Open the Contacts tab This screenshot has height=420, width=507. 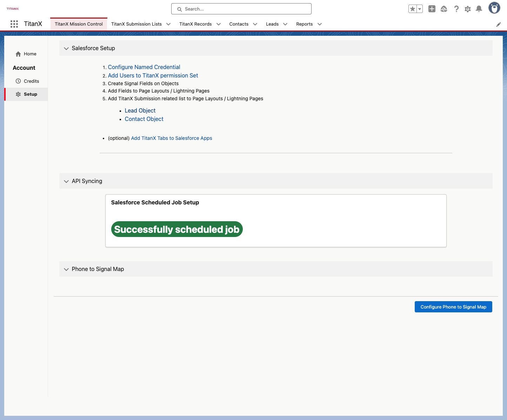[x=239, y=24]
